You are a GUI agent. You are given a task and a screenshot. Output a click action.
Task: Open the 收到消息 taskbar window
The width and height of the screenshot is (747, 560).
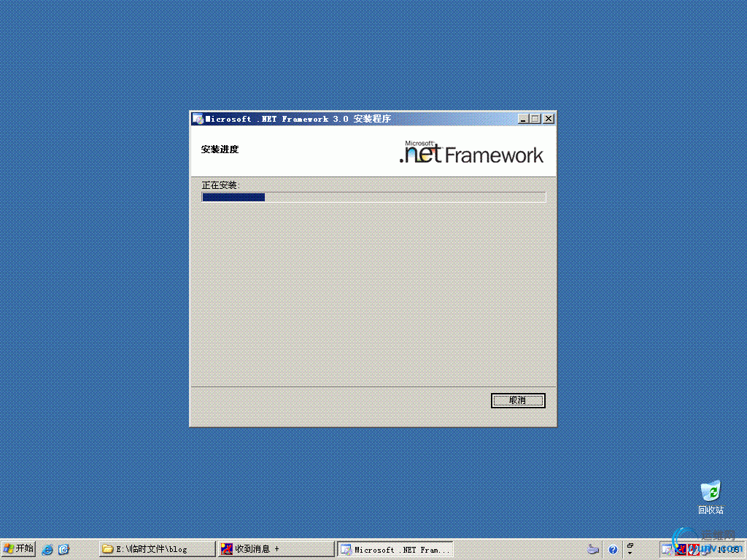(x=276, y=549)
